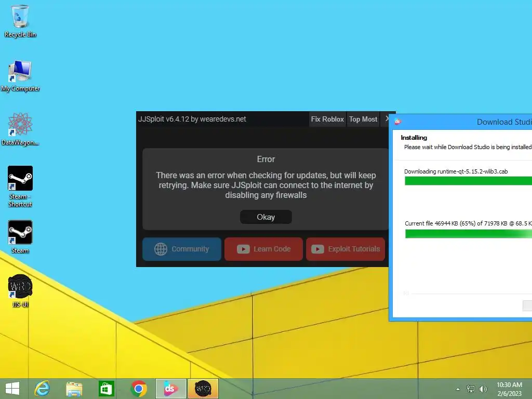Open the Recycle Bin desktop icon
Image resolution: width=532 pixels, height=399 pixels.
(20, 21)
